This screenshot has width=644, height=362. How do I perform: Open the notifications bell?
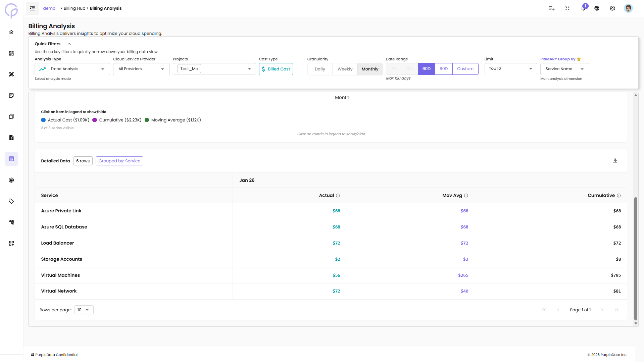tap(583, 8)
